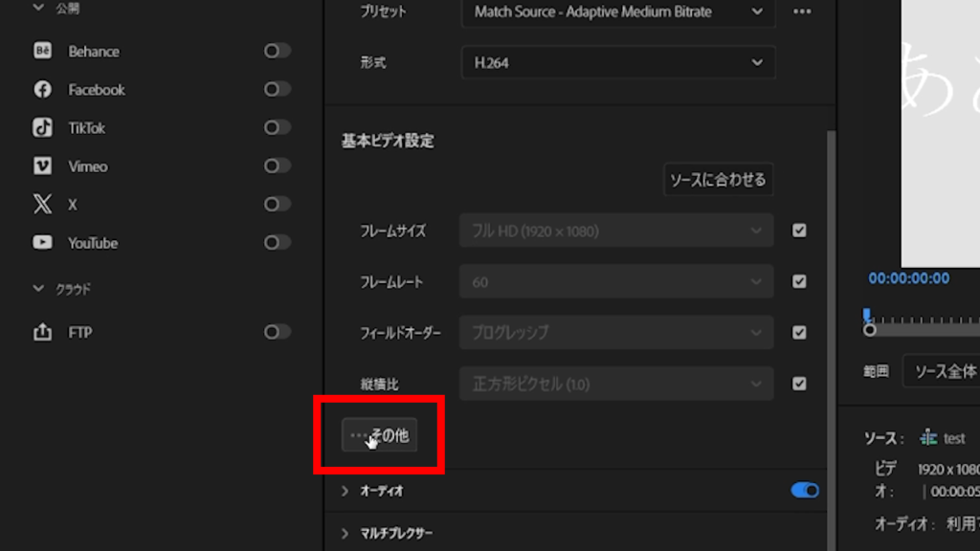
Task: Click the settings panel vertical scrollbar
Action: [832, 341]
